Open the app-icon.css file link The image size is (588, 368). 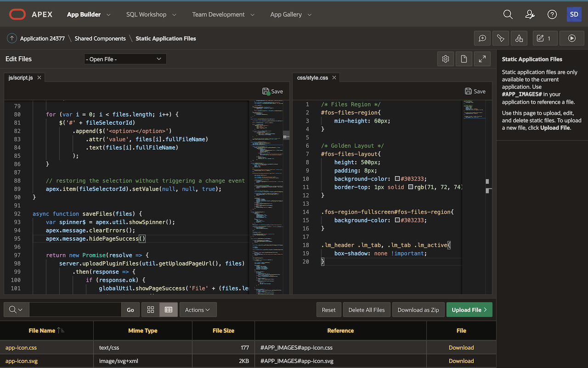pyautogui.click(x=21, y=348)
